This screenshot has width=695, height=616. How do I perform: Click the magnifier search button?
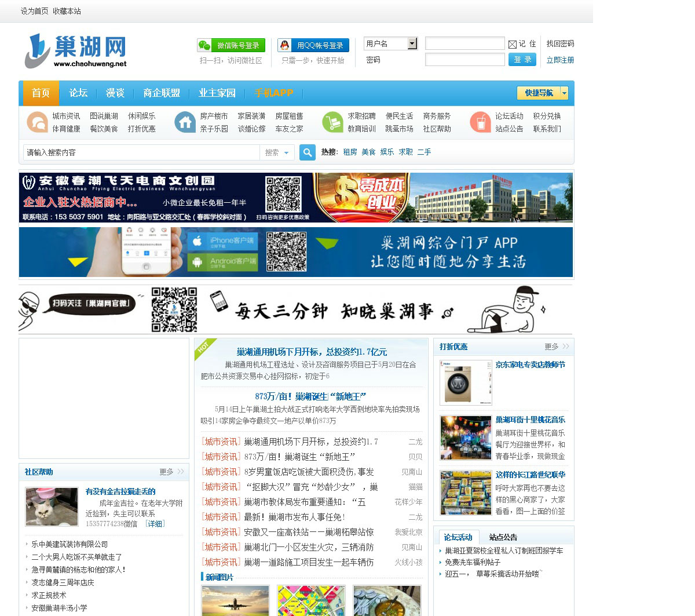308,152
